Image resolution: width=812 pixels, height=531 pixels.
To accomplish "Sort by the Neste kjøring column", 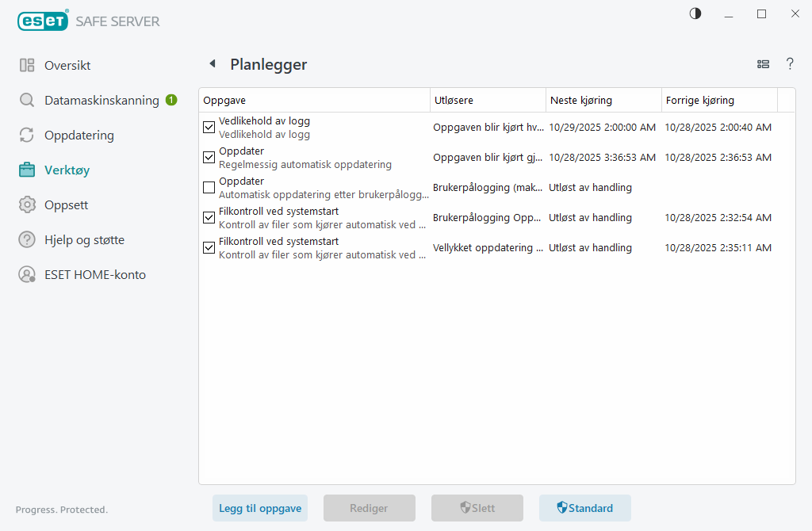I will pos(581,100).
